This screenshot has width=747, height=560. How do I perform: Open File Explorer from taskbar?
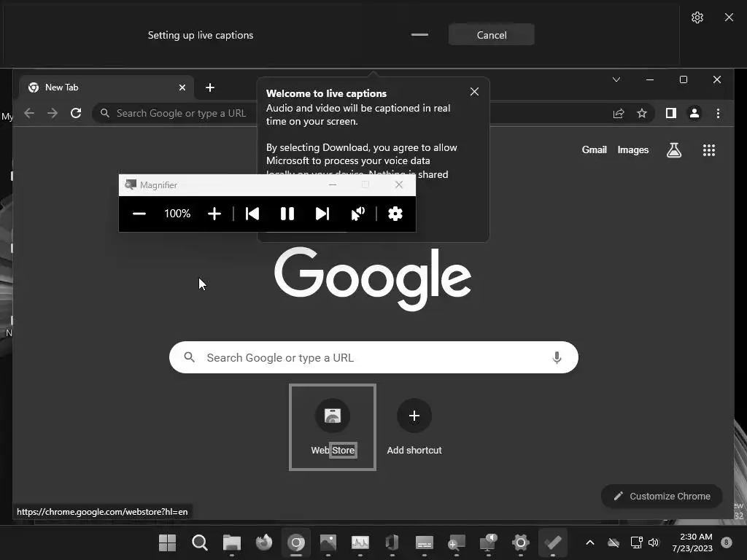(x=231, y=542)
